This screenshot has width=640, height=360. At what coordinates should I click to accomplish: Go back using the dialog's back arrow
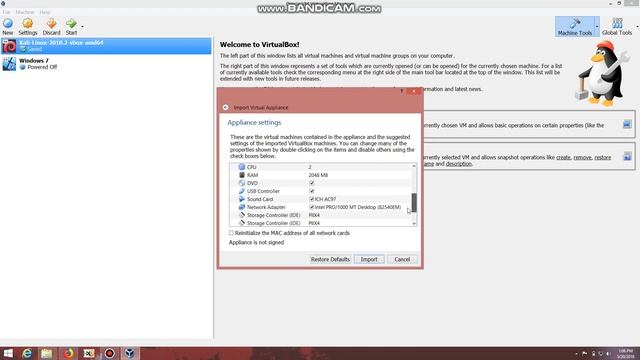(226, 107)
